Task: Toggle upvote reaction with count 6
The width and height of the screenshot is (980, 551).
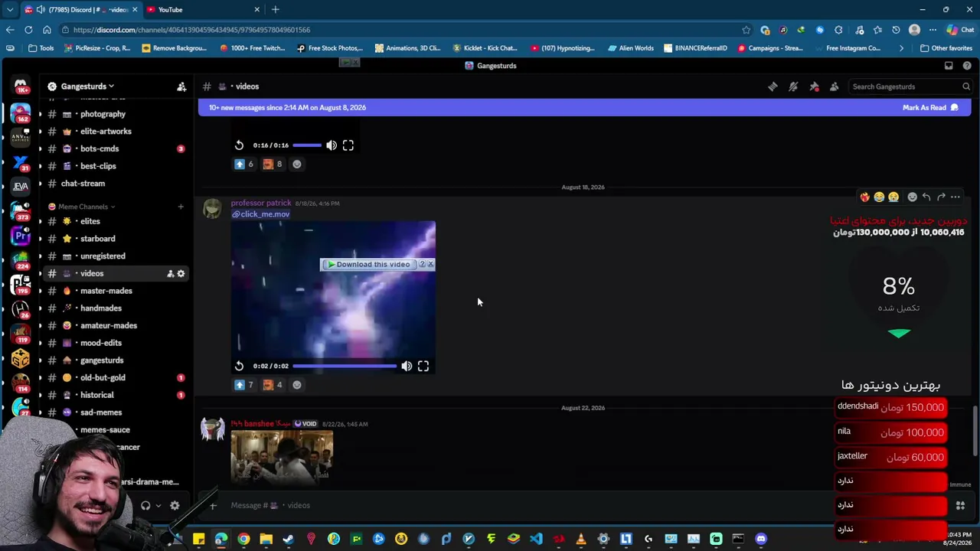Action: [x=243, y=164]
